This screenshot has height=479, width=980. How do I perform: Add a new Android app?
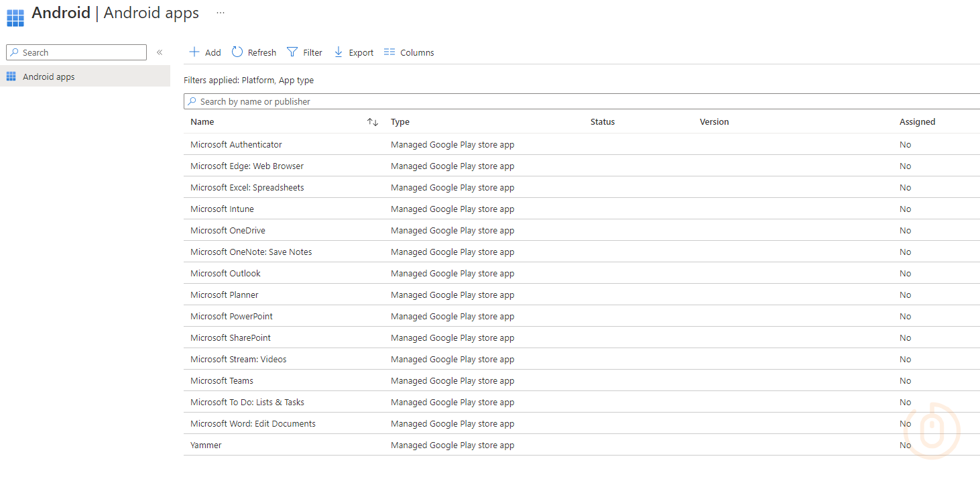pos(205,52)
